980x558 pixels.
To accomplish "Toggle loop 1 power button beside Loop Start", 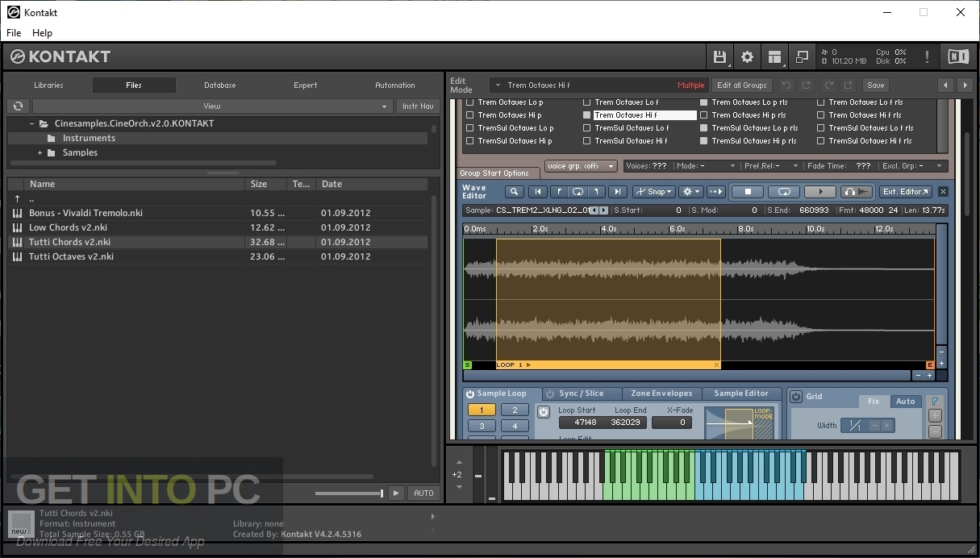I will pyautogui.click(x=543, y=412).
